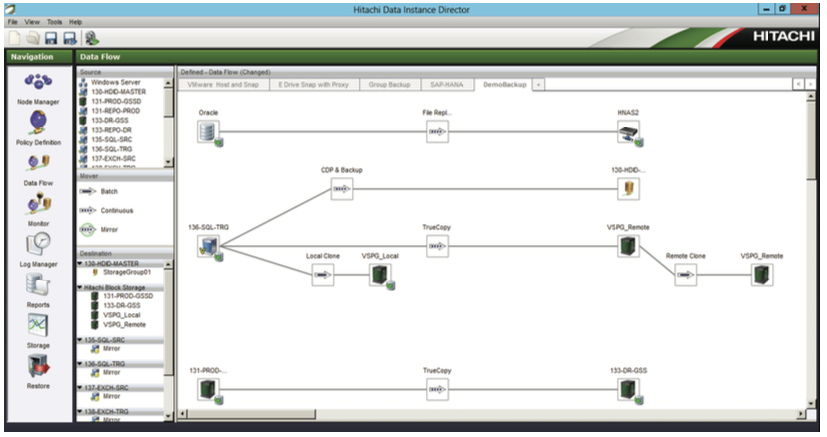Click Source list scroll down arrow
Viewport: 827px width, 437px height.
coord(168,162)
